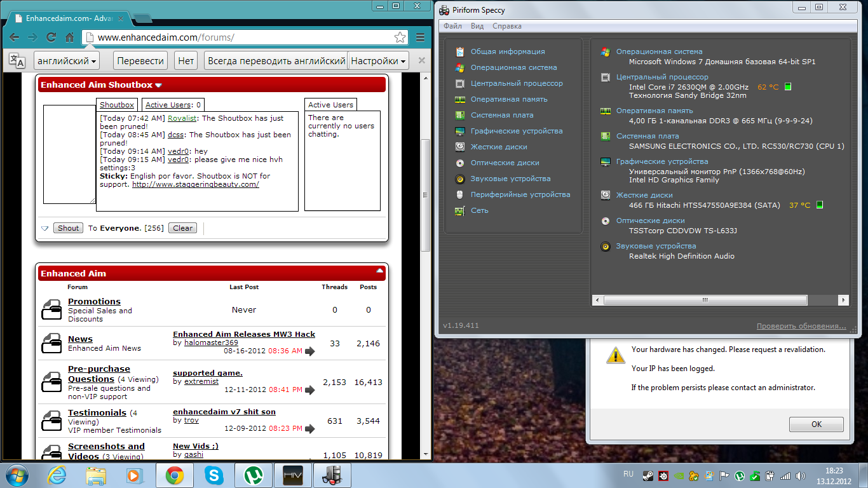This screenshot has height=488, width=868.
Task: Click the Проверить обновления link
Action: coord(801,326)
